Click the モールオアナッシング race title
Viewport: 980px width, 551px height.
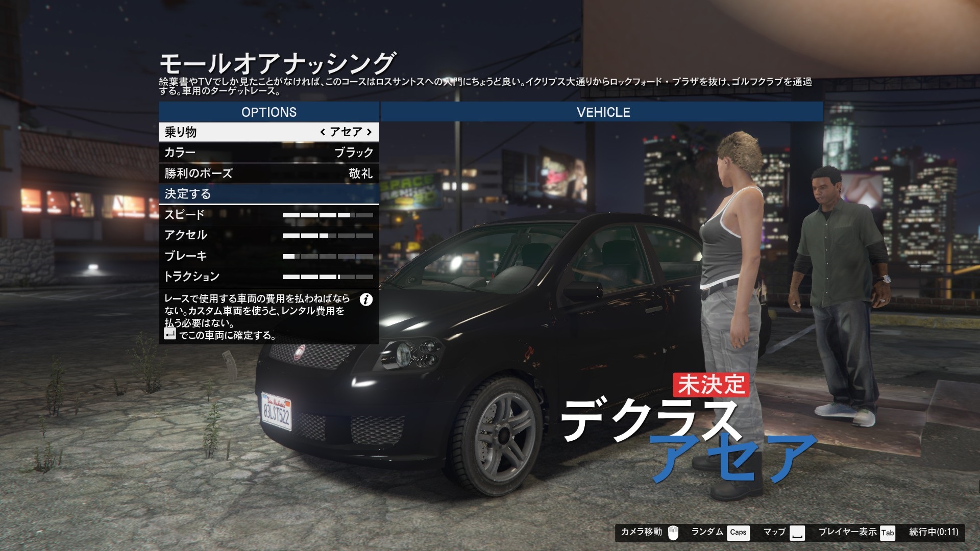pyautogui.click(x=277, y=64)
